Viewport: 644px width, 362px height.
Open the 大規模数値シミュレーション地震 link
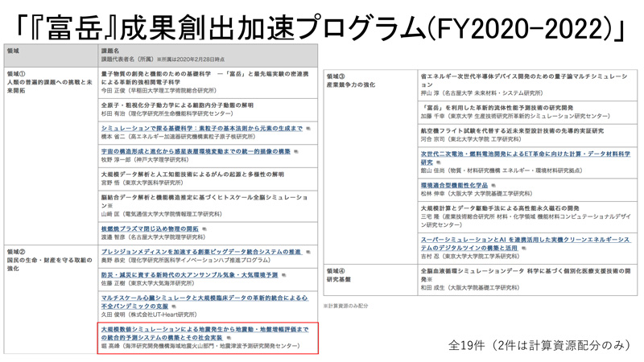[205, 333]
